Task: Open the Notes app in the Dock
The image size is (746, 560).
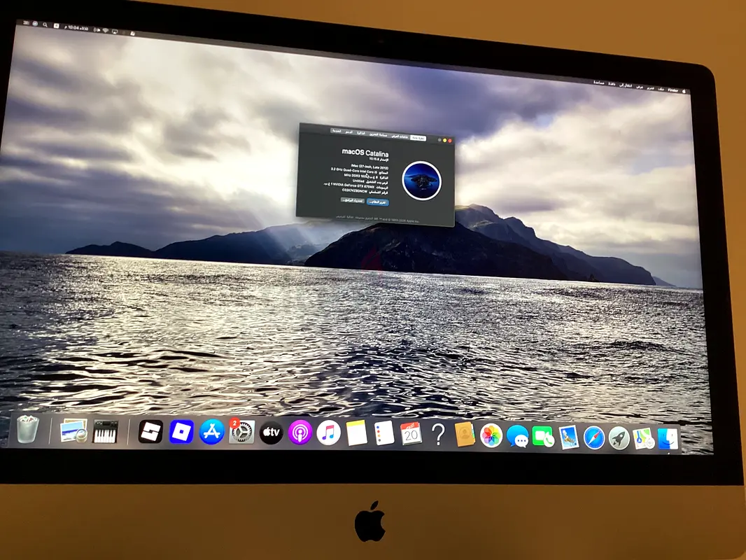Action: 356,433
